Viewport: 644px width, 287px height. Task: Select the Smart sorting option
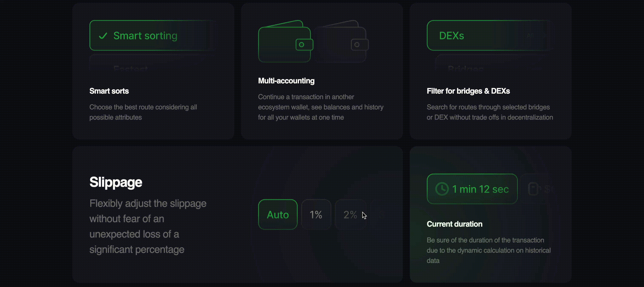tap(152, 36)
